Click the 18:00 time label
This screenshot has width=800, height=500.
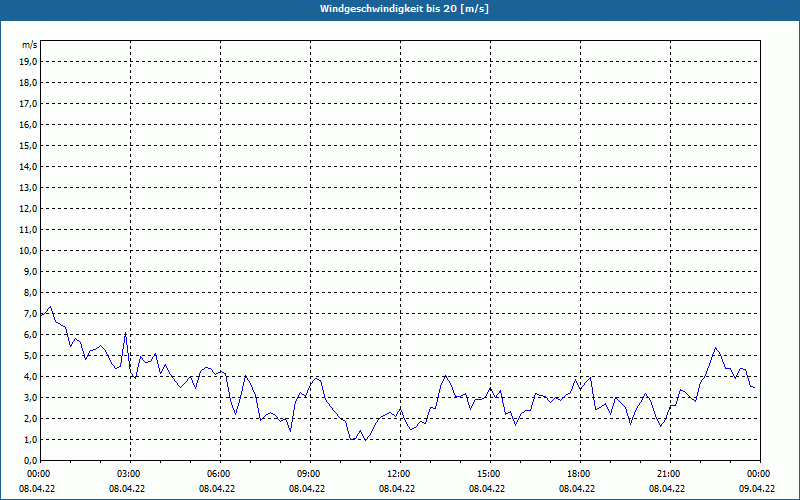(x=577, y=474)
